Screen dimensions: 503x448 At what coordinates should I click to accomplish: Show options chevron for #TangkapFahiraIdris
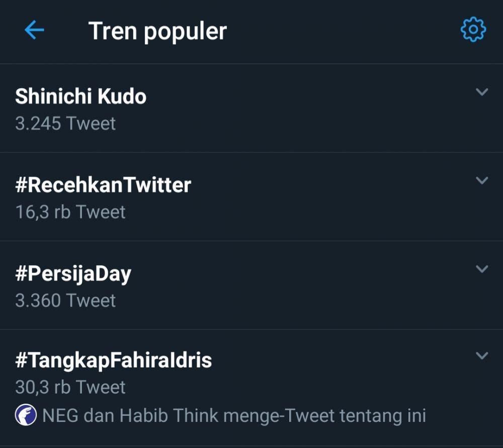tap(482, 355)
